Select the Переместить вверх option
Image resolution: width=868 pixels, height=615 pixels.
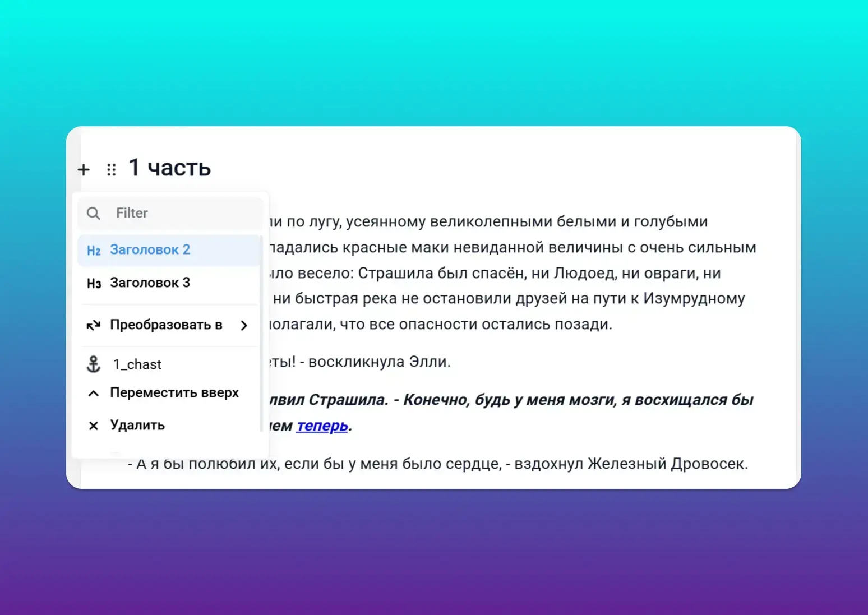[x=174, y=393]
